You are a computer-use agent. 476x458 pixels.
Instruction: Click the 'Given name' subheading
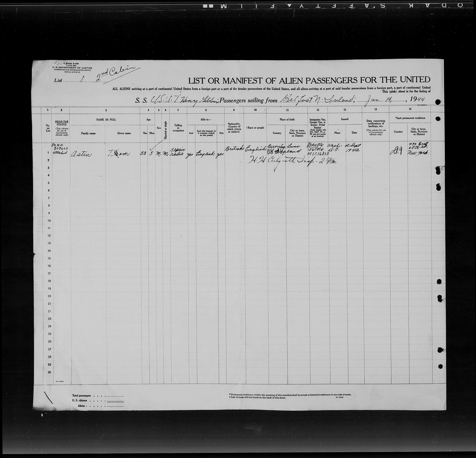(x=124, y=133)
